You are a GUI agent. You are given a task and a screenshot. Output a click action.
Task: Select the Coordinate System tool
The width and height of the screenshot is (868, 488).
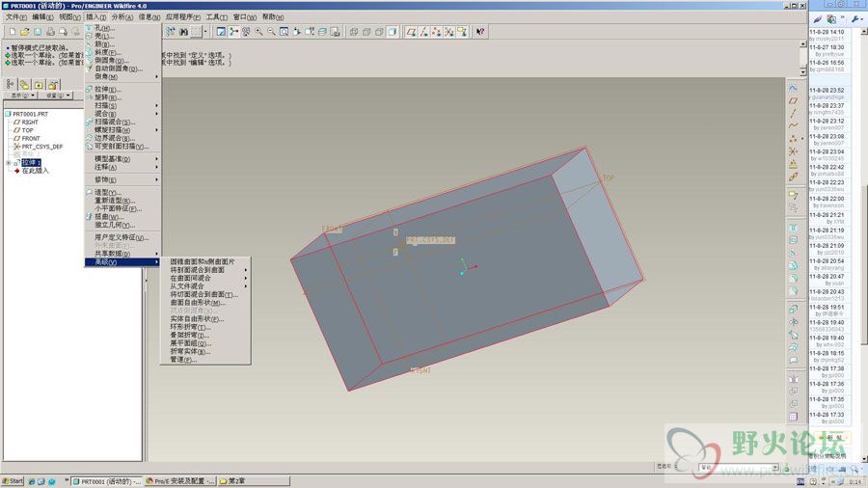click(x=794, y=151)
